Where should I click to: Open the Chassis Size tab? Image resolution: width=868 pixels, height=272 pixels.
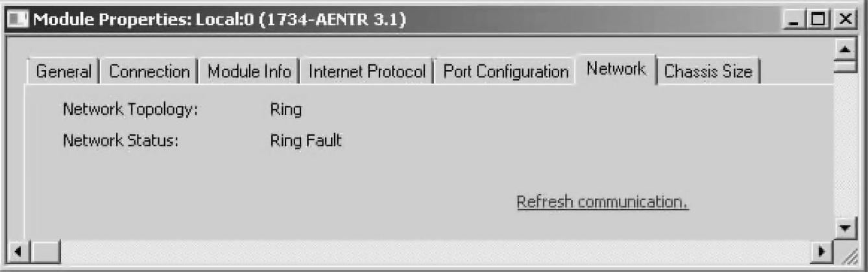[x=708, y=71]
